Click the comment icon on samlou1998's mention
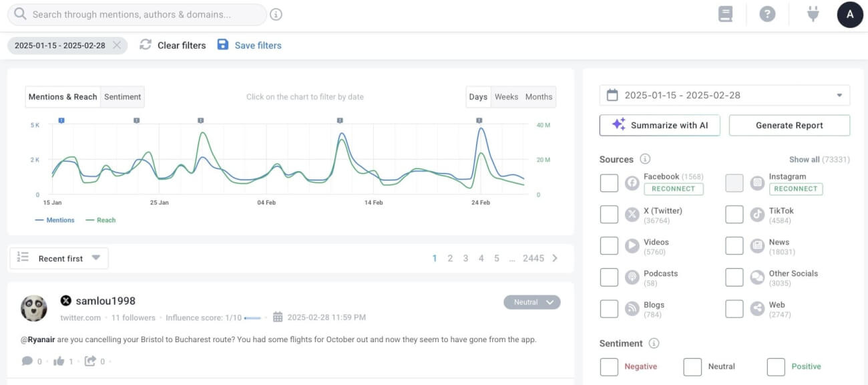Screen dimensions: 868x385 [x=27, y=361]
